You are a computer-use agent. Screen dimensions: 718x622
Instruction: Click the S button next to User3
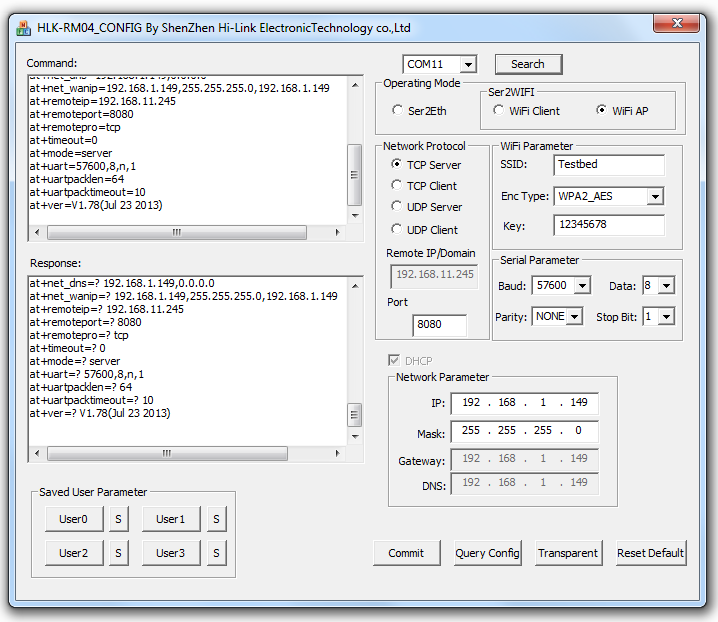217,553
